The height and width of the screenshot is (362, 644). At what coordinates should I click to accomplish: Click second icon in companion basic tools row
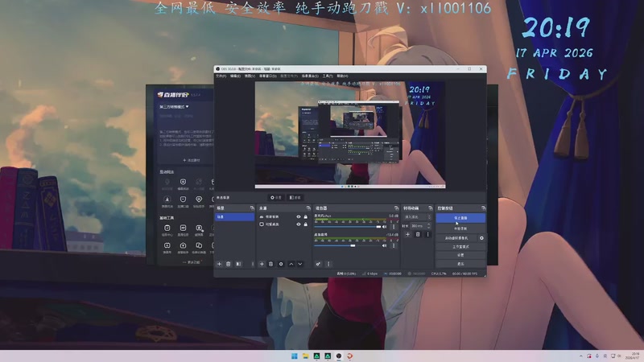183,228
